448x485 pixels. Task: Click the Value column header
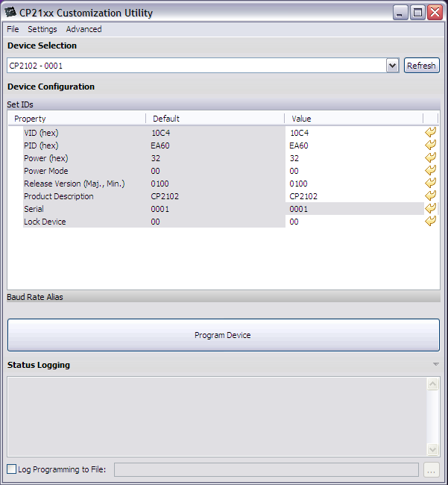click(x=354, y=119)
